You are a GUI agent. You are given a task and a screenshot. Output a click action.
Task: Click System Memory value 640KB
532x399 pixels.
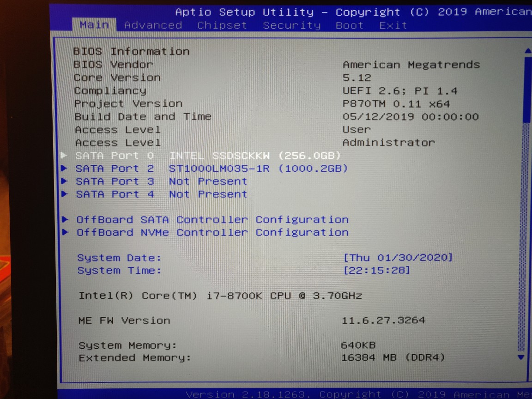358,345
